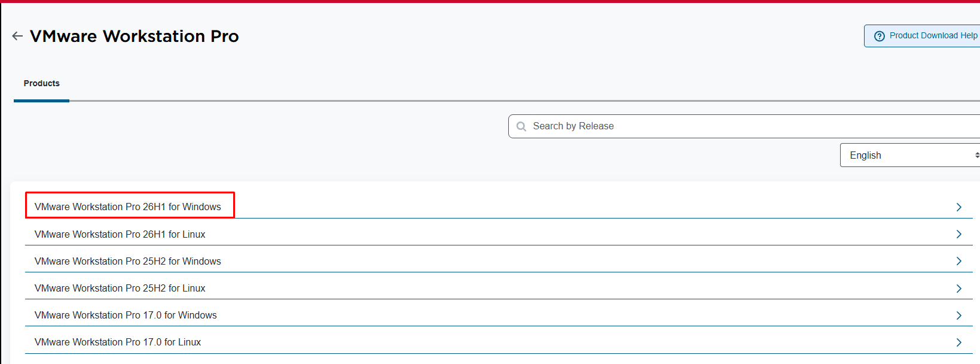Expand VMware Workstation Pro 25H2 for Windows chevron
The width and height of the screenshot is (980, 364).
pos(959,261)
